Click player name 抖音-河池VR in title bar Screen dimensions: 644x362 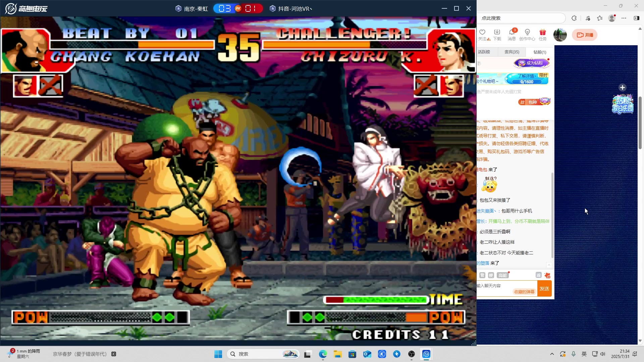click(295, 9)
